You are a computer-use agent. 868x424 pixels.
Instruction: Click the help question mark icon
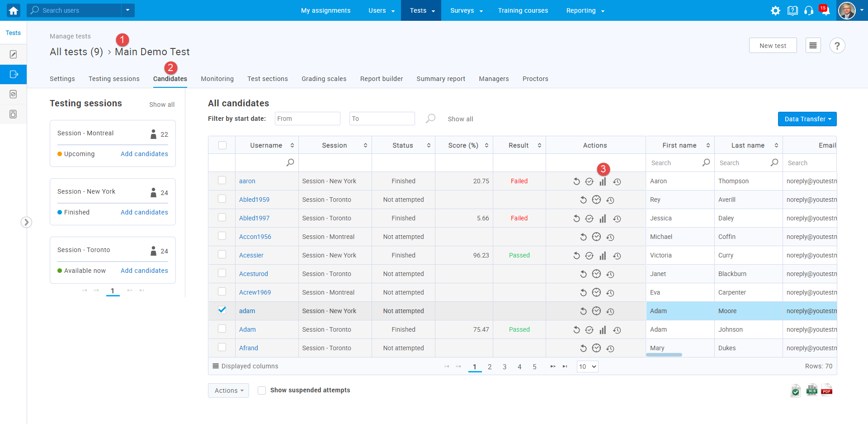pyautogui.click(x=837, y=46)
